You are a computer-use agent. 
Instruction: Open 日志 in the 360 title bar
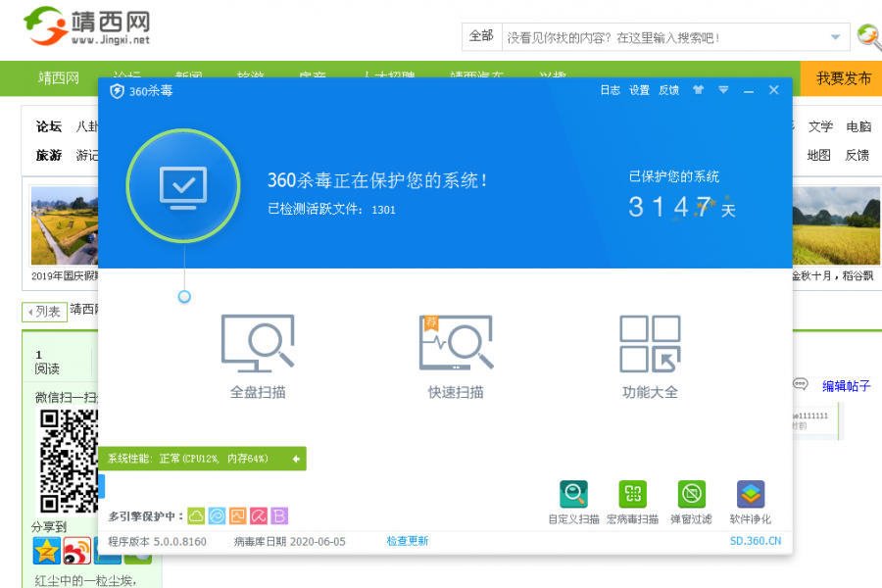click(x=611, y=90)
